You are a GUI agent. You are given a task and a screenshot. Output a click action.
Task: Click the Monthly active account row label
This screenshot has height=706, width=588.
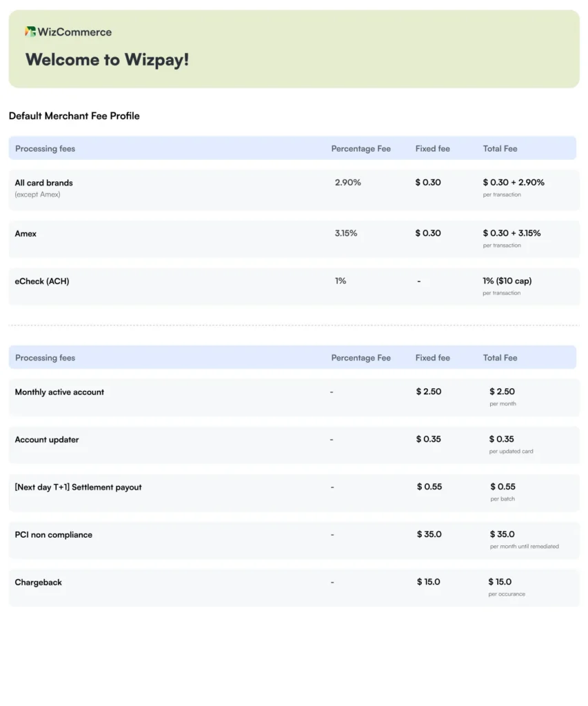pyautogui.click(x=59, y=392)
